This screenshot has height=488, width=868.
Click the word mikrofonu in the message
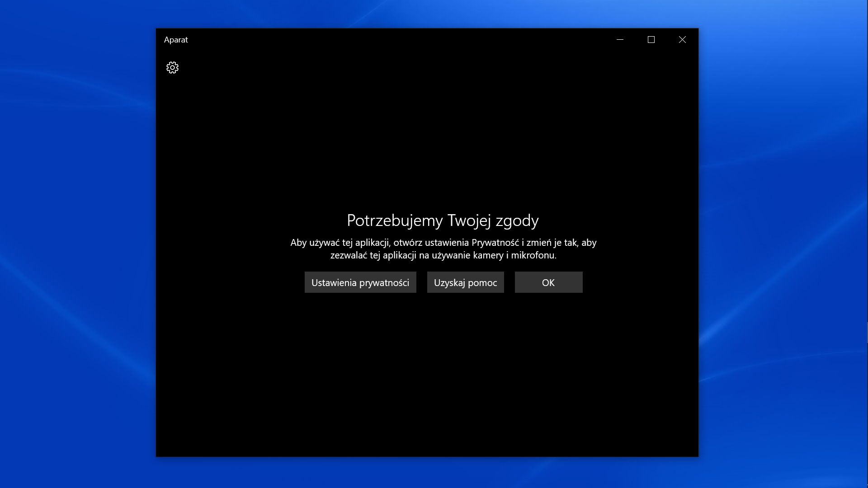tap(533, 255)
